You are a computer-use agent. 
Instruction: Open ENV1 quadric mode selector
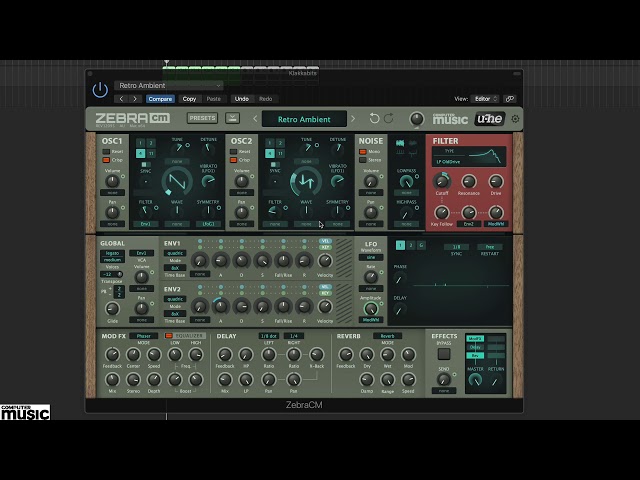tap(175, 253)
